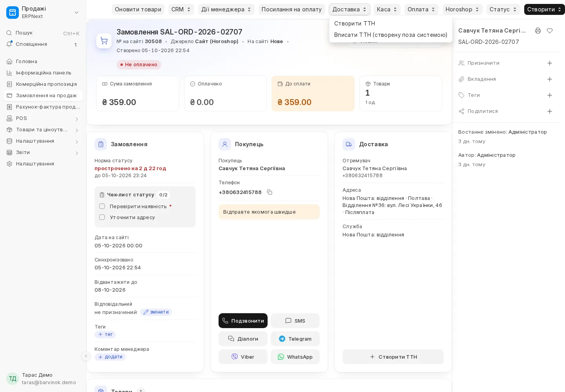
Task: Select Вписати ТТН (створену поза системою)
Action: click(390, 35)
